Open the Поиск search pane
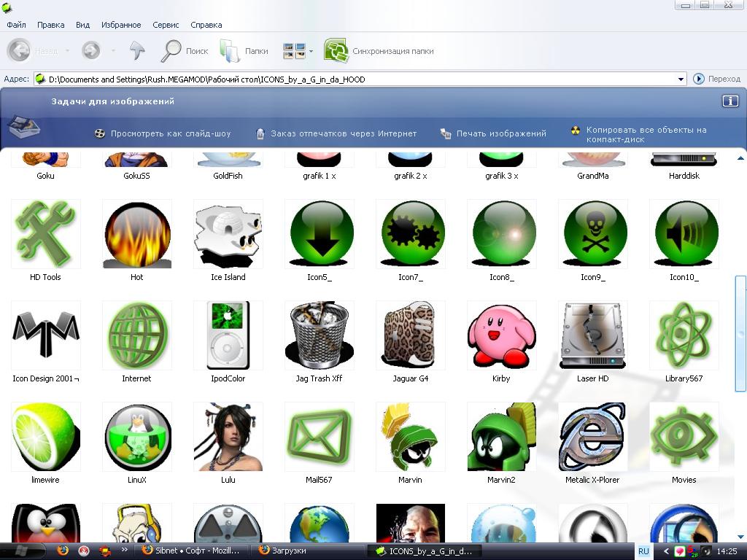This screenshot has height=560, width=747. [x=185, y=50]
